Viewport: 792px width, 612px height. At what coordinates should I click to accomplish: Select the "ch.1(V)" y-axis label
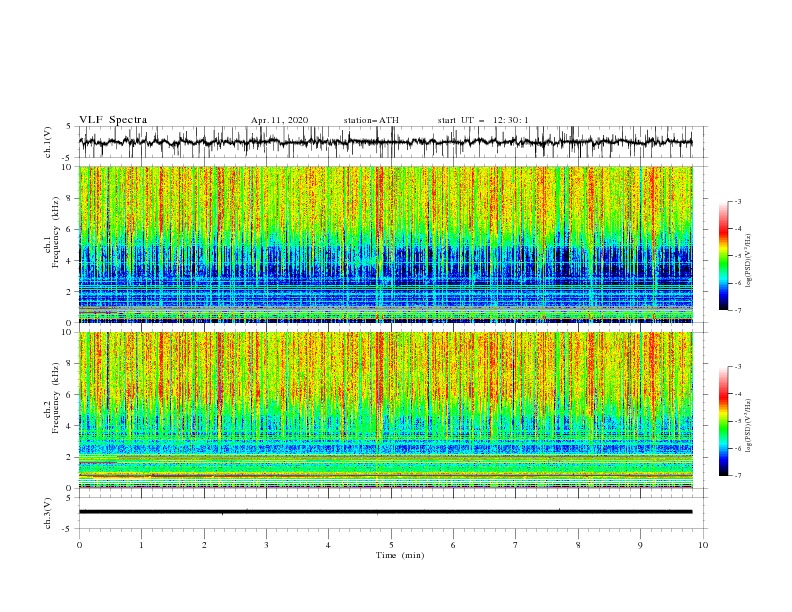pyautogui.click(x=48, y=142)
